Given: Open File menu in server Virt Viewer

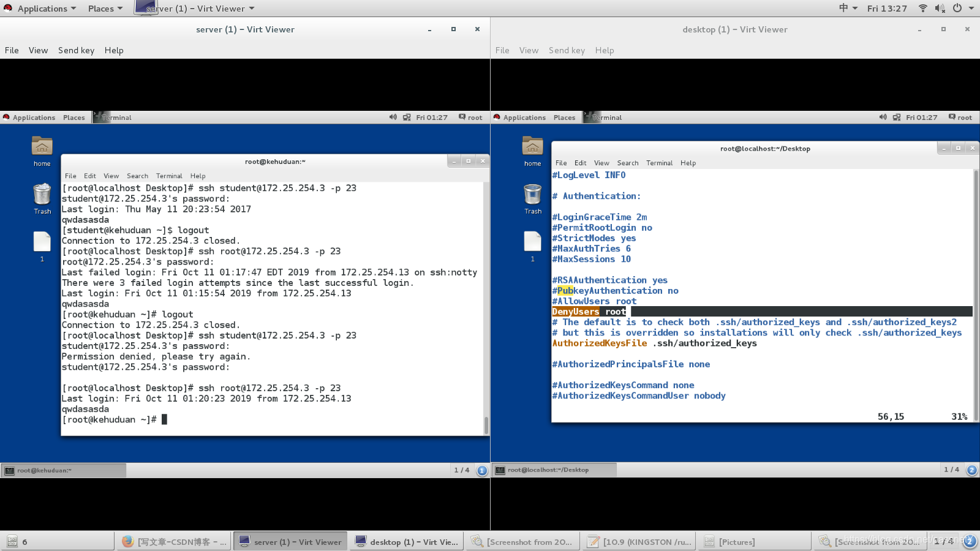Looking at the screenshot, I should (12, 50).
